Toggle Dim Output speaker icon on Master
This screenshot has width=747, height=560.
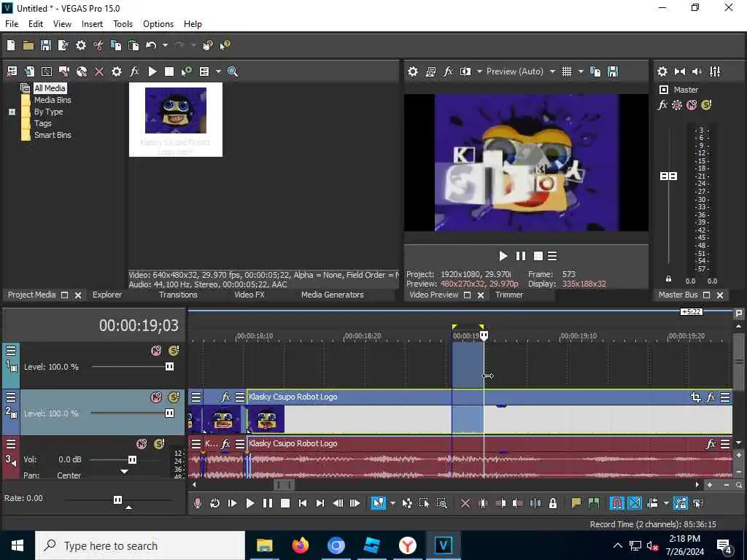tap(697, 71)
